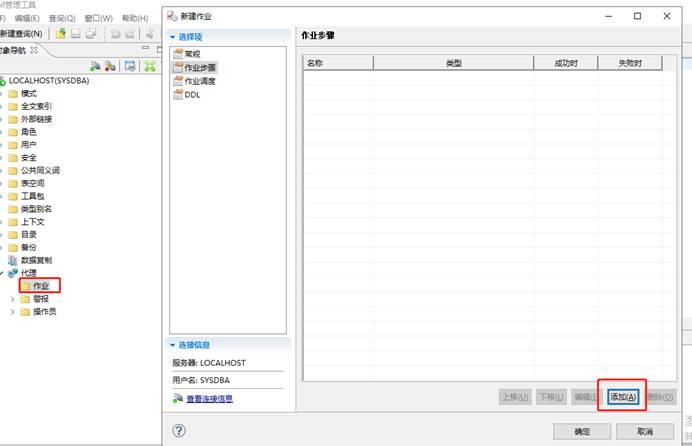This screenshot has height=446, width=692.
Task: Select the 全文索引 folder
Action: point(36,106)
